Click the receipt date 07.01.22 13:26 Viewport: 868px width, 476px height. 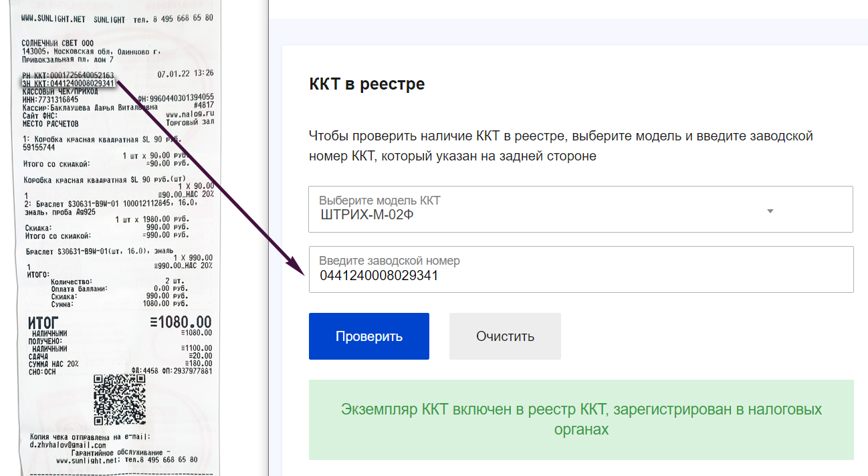point(185,73)
